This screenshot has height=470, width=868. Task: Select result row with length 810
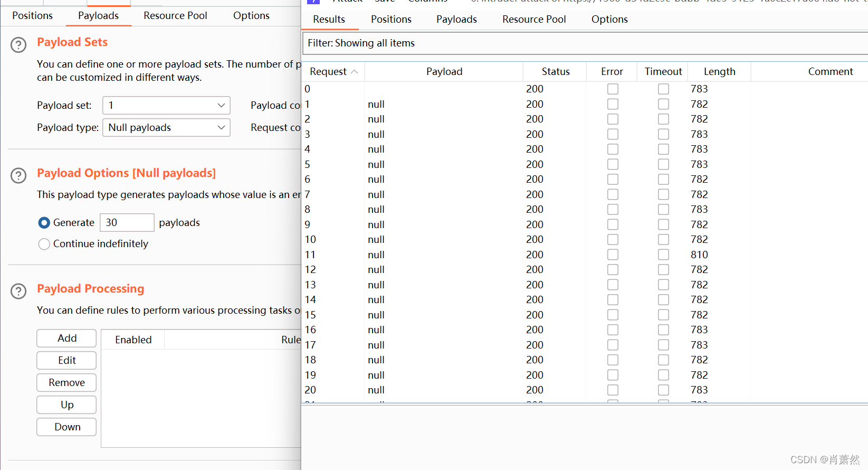[x=585, y=255]
